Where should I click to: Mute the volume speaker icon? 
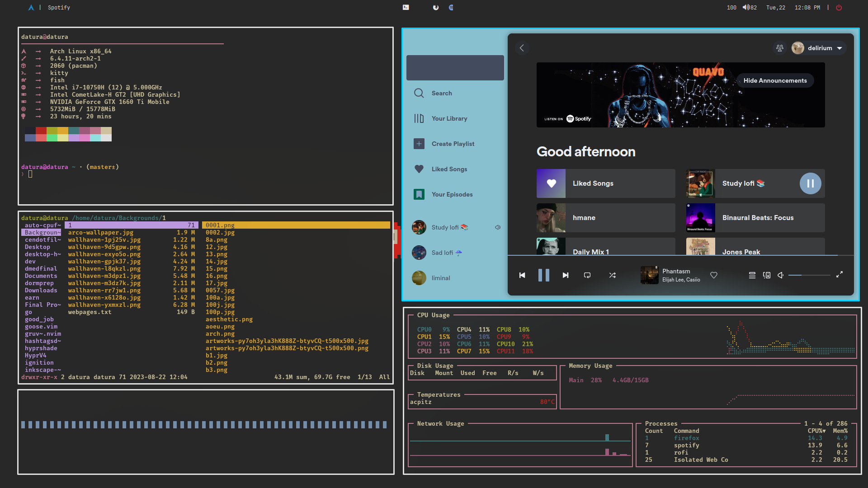point(781,275)
